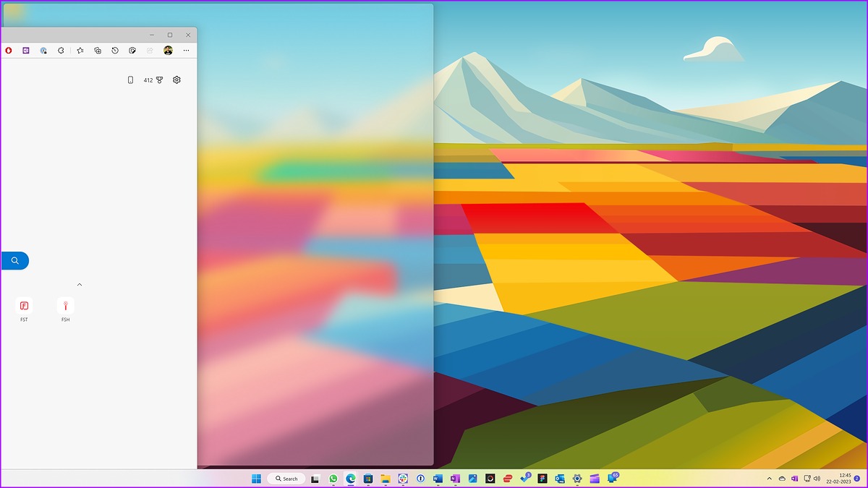
Task: Open Favorites star icon in Edge toolbar
Action: [x=80, y=51]
